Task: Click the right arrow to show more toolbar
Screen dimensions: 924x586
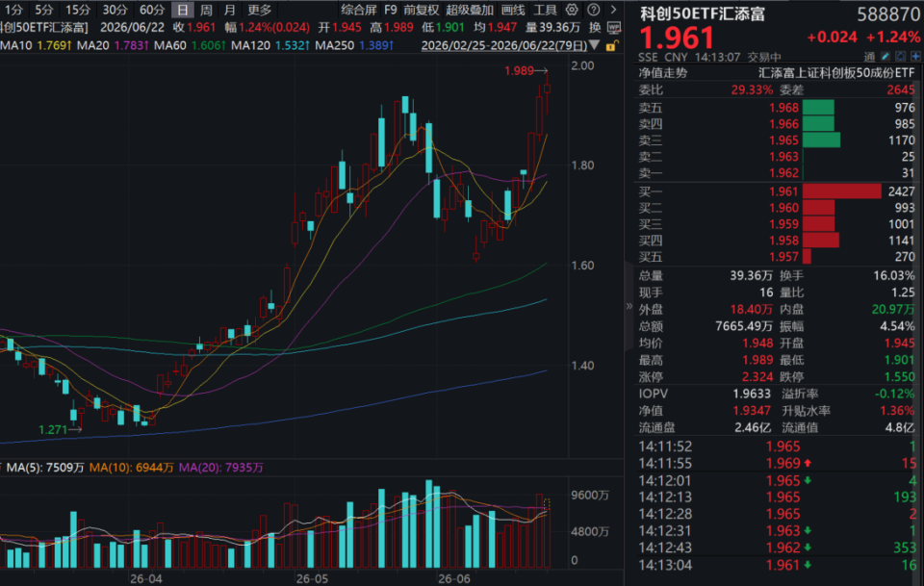Action: click(613, 10)
